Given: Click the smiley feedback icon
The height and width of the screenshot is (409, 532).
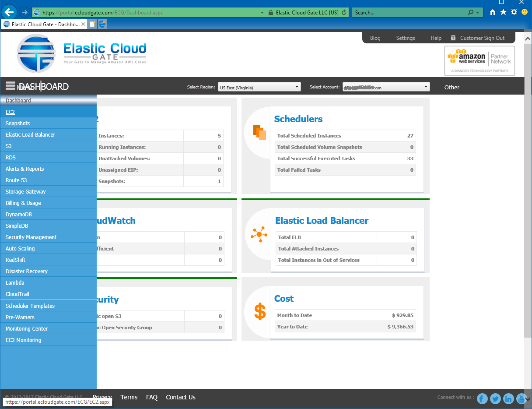Looking at the screenshot, I should (x=525, y=12).
